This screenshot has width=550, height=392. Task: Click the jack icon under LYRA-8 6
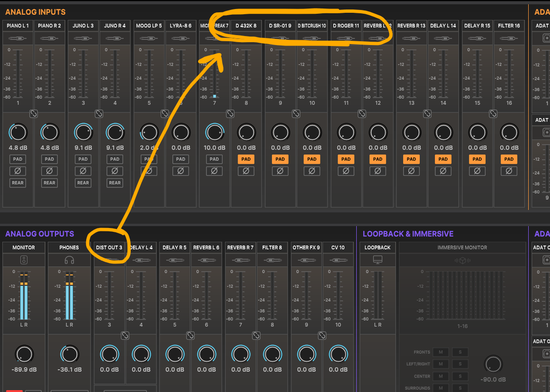[181, 38]
